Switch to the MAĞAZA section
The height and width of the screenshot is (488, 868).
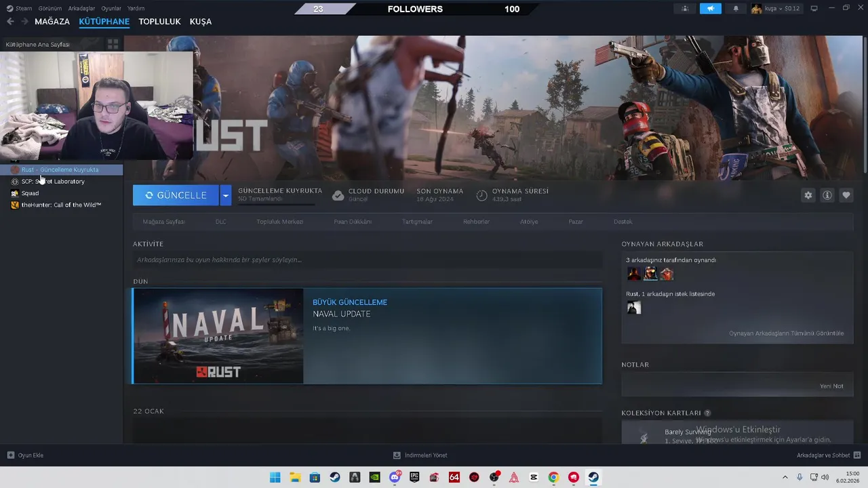click(52, 22)
